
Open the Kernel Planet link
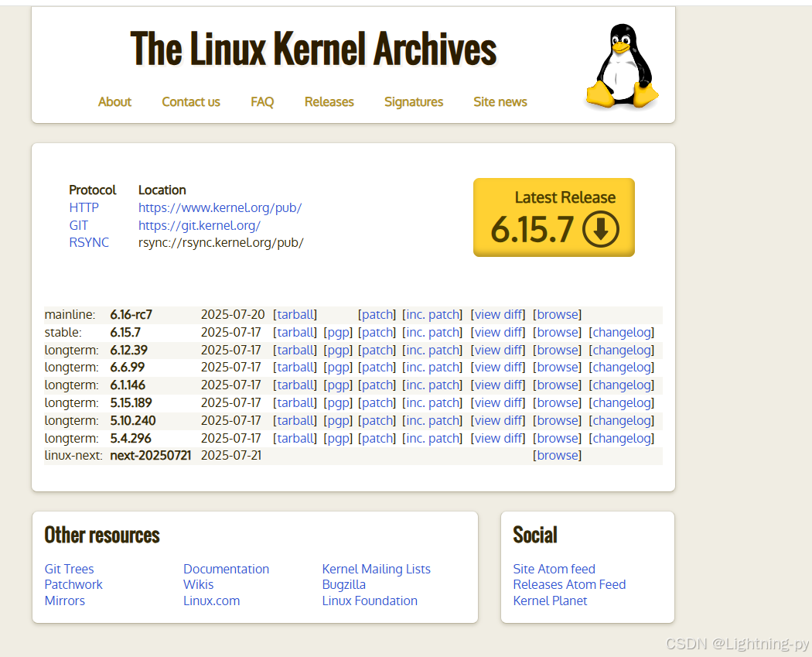(x=550, y=601)
